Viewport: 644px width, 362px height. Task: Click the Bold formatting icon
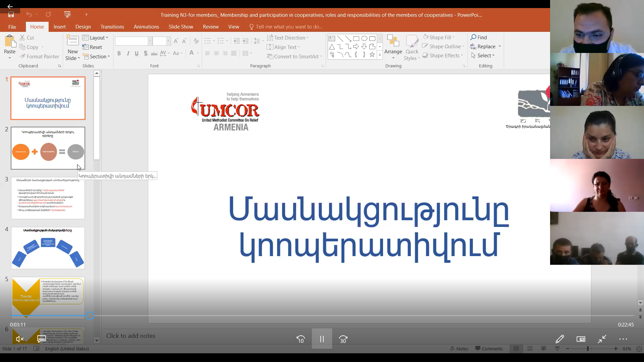[119, 53]
